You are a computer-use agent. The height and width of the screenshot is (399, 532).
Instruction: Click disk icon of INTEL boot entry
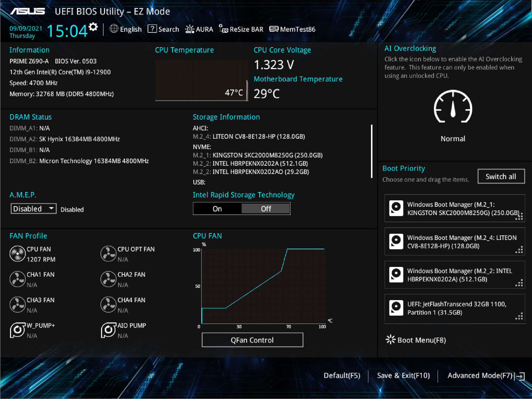tap(396, 275)
